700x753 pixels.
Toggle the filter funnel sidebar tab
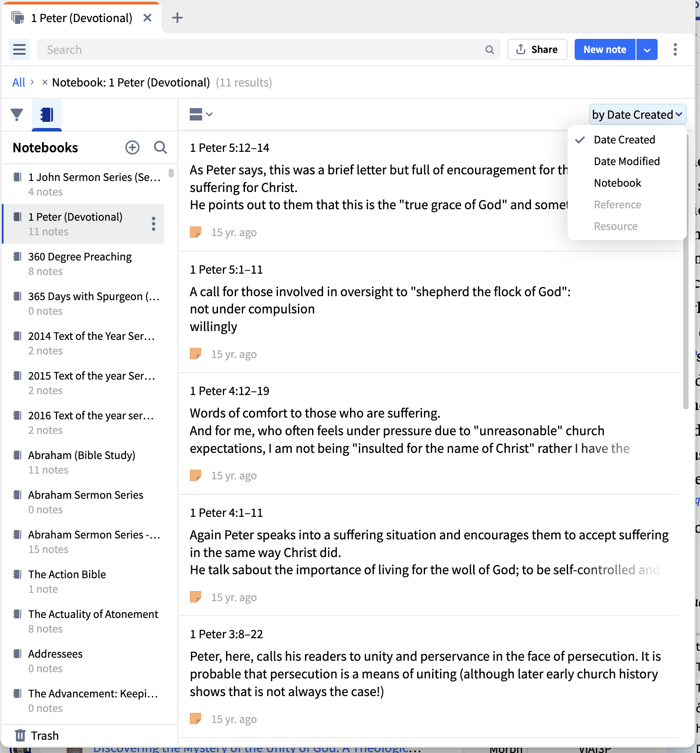pyautogui.click(x=17, y=115)
